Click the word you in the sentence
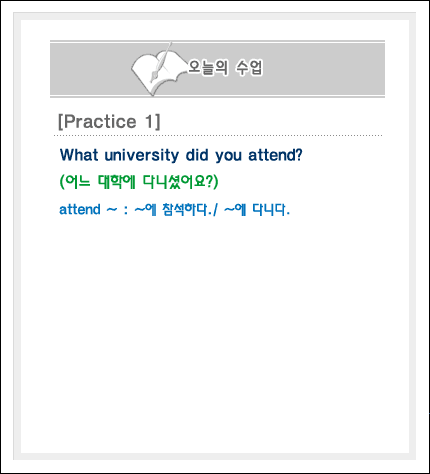Screen dimensions: 430x474 click(228, 156)
